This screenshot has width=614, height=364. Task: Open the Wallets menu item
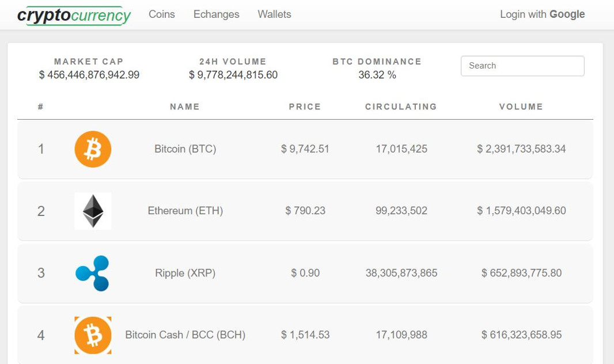275,14
